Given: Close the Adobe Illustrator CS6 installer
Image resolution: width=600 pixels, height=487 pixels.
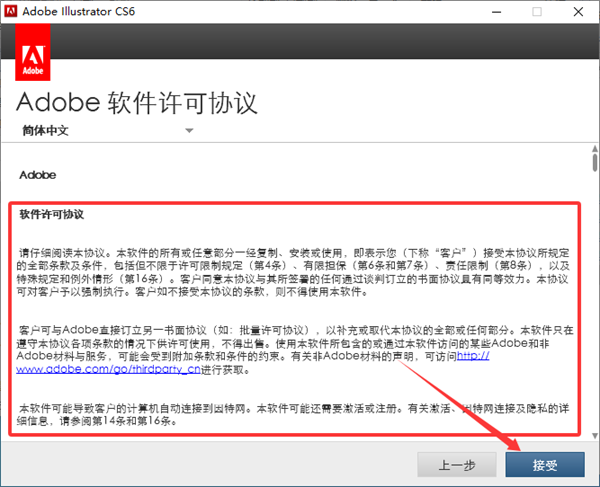Looking at the screenshot, I should coord(578,12).
